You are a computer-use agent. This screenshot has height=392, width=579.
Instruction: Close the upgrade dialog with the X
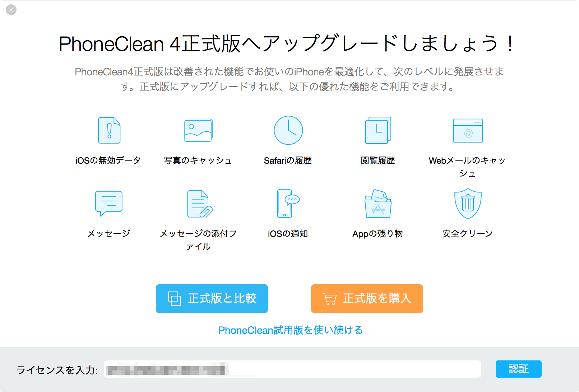[x=11, y=10]
